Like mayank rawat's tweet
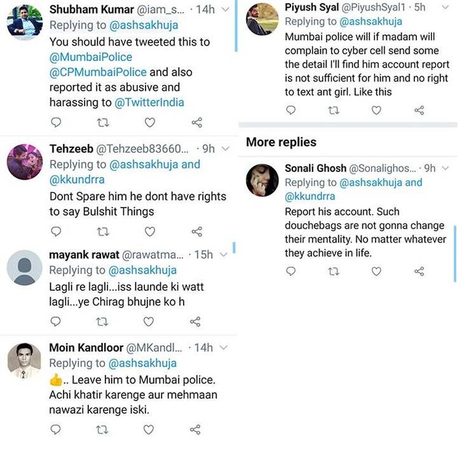This screenshot has width=476, height=452. [x=149, y=322]
